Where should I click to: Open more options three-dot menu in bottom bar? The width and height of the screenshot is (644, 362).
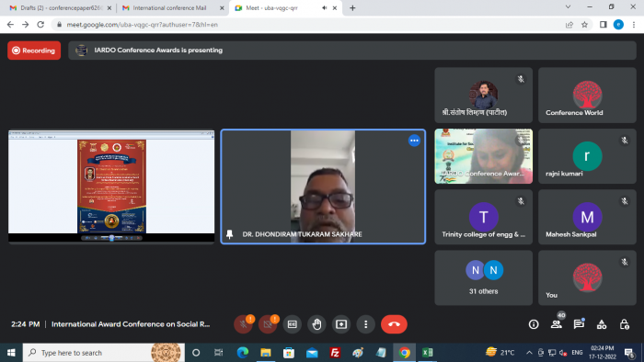point(366,324)
